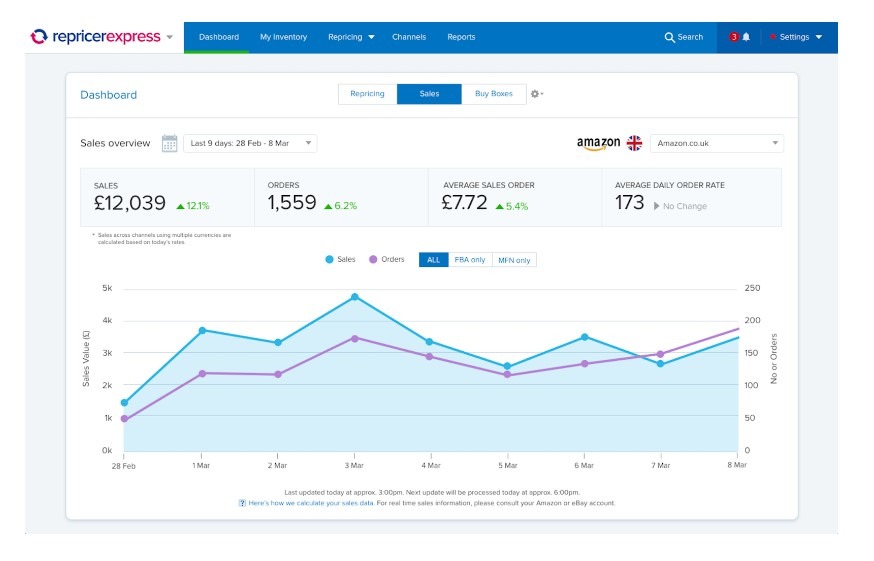Go to My Inventory

(283, 37)
